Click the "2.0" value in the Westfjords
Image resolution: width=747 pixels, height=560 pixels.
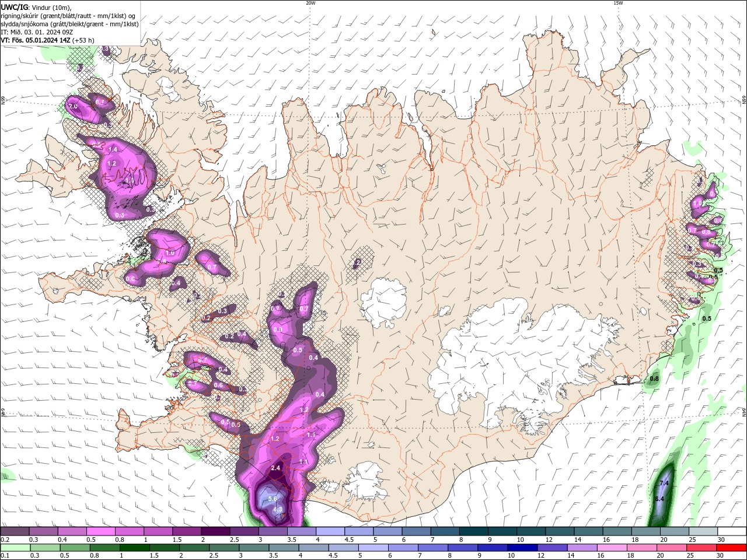click(73, 107)
